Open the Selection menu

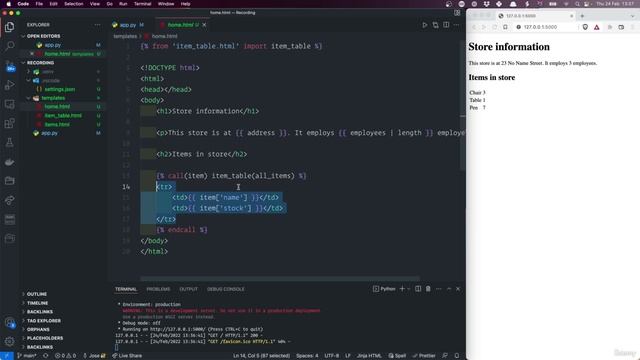click(73, 4)
